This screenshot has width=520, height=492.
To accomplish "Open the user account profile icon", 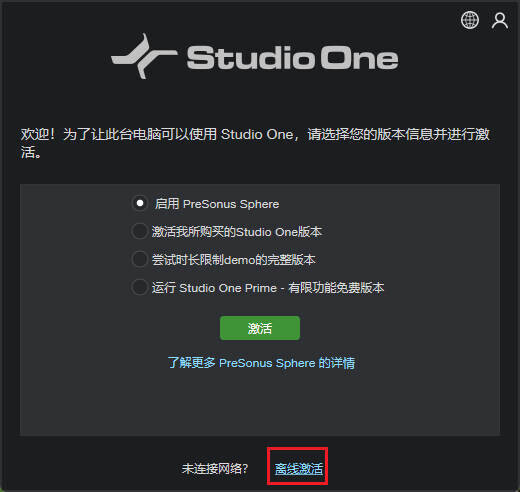I will [500, 21].
